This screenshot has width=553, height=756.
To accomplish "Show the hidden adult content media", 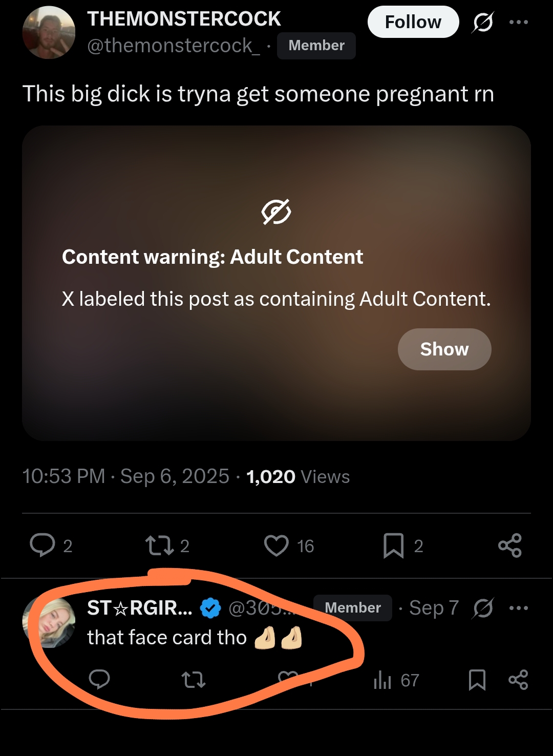I will [x=444, y=349].
